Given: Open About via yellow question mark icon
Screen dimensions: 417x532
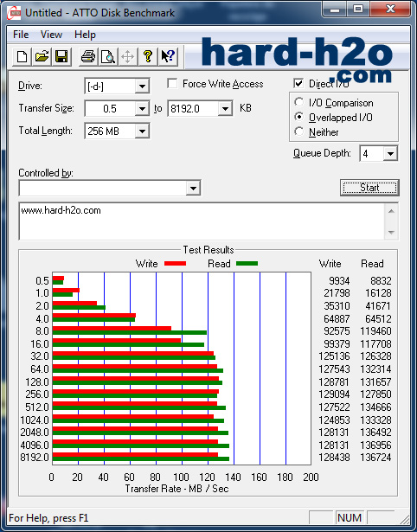Looking at the screenshot, I should pos(148,56).
